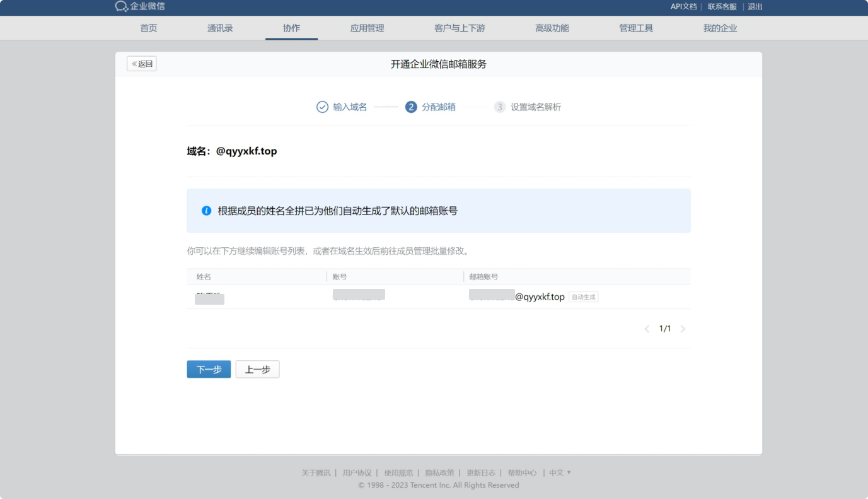Click the completed checkmark step icon
Image resolution: width=868 pixels, height=499 pixels.
point(322,107)
